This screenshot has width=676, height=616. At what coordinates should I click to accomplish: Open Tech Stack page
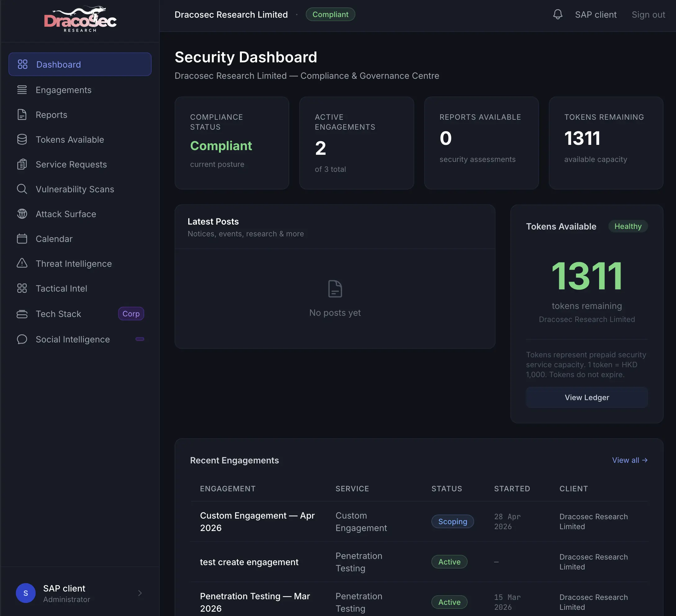click(80, 314)
